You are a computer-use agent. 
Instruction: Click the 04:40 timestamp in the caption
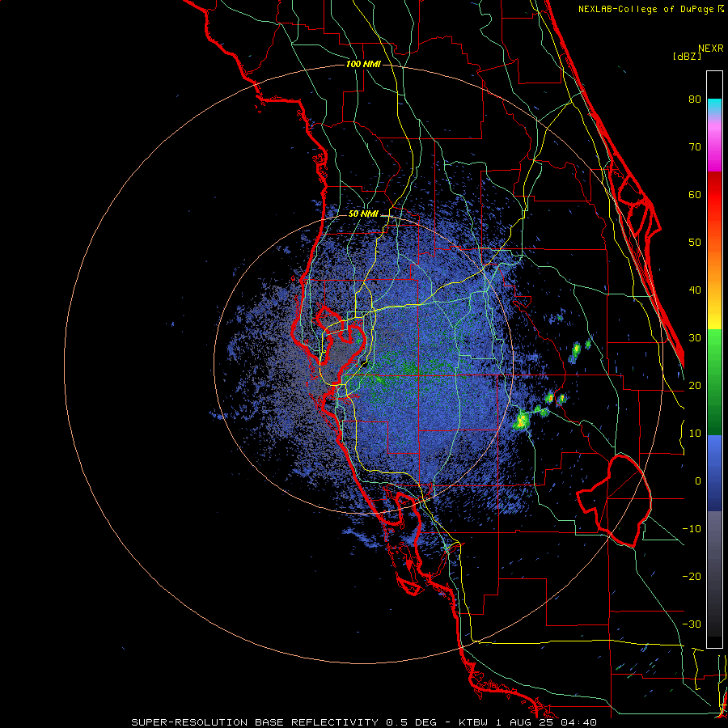(x=578, y=722)
